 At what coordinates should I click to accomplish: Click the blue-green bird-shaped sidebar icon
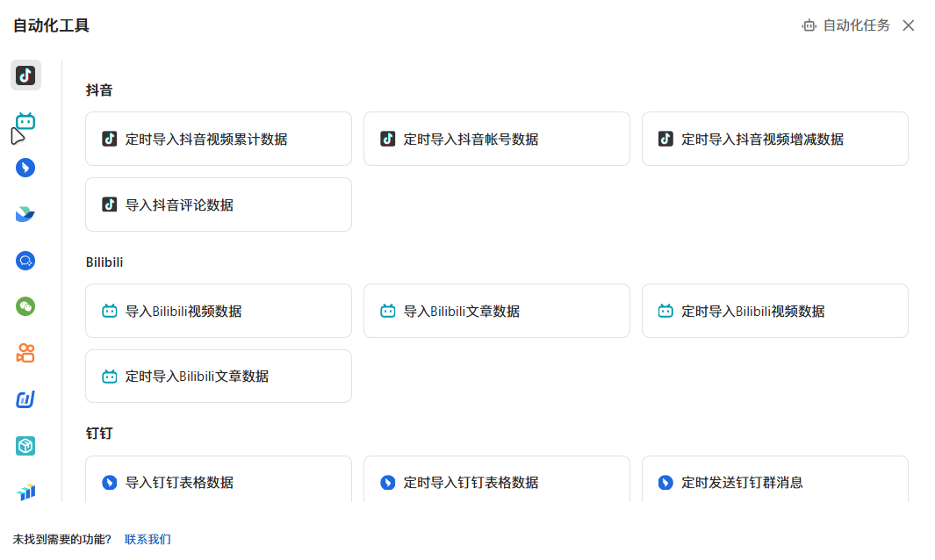[25, 214]
